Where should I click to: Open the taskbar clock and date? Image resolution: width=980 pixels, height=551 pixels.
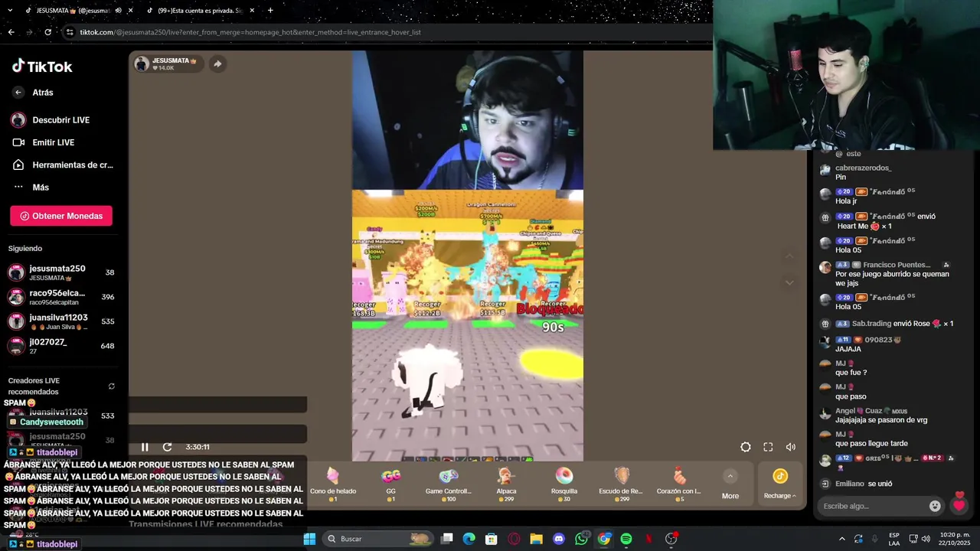tap(953, 539)
